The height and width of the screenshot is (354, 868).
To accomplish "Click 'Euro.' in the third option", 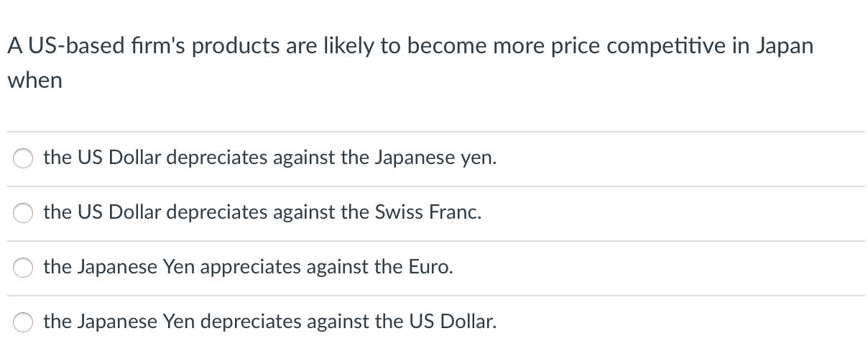I will [x=431, y=267].
